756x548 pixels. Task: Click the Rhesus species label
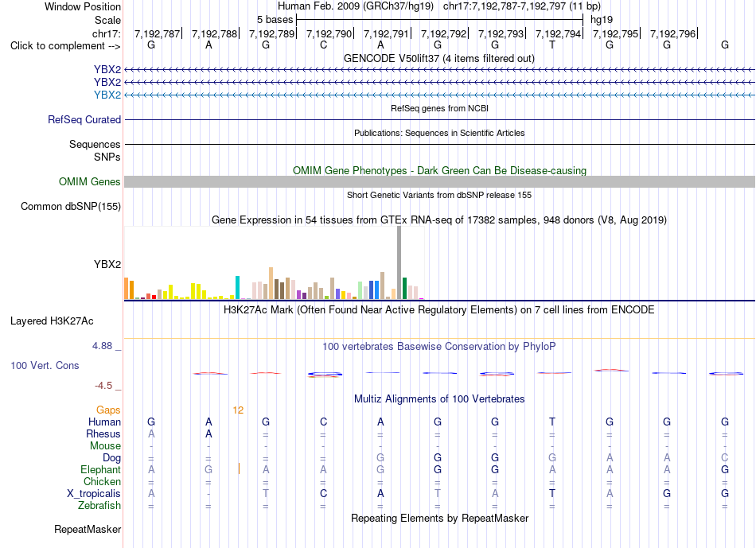[x=103, y=433]
